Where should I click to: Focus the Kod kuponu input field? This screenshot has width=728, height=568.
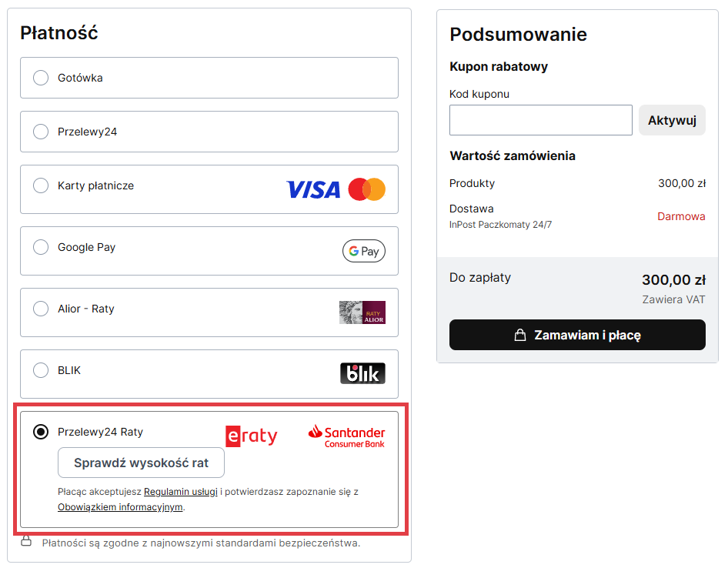pos(541,120)
